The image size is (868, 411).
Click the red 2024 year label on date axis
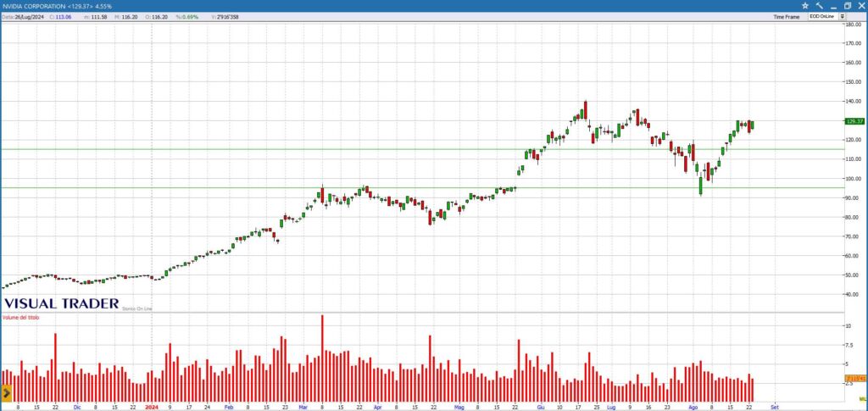pos(152,407)
